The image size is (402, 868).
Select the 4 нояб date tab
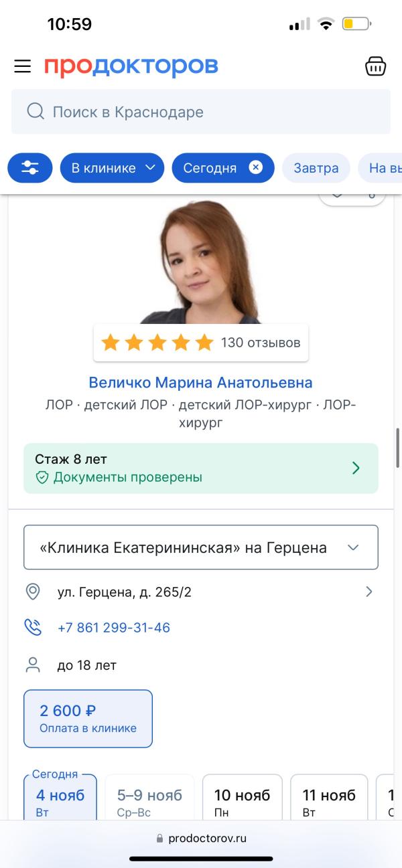tap(60, 796)
